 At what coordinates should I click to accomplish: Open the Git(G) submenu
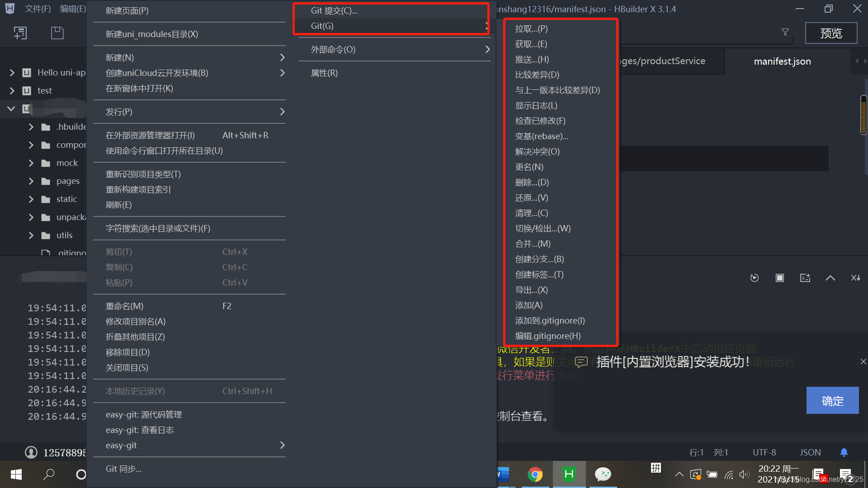click(x=394, y=26)
